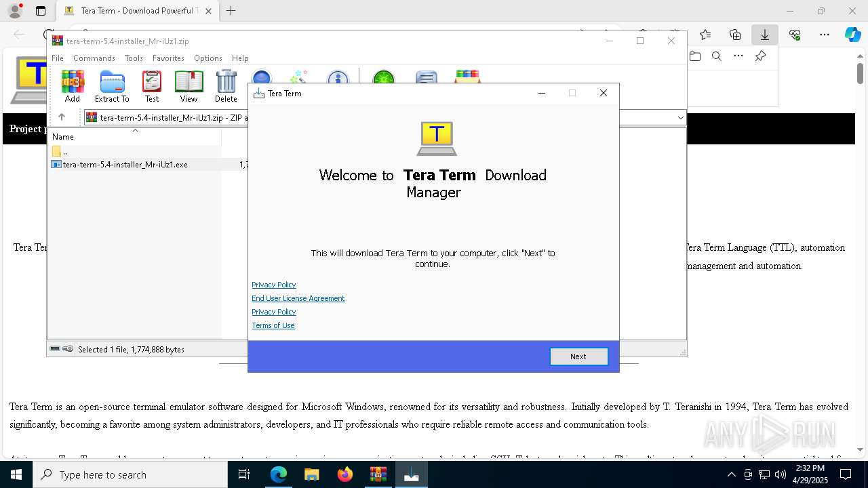Open the Edge tab actions menu icon

[41, 11]
